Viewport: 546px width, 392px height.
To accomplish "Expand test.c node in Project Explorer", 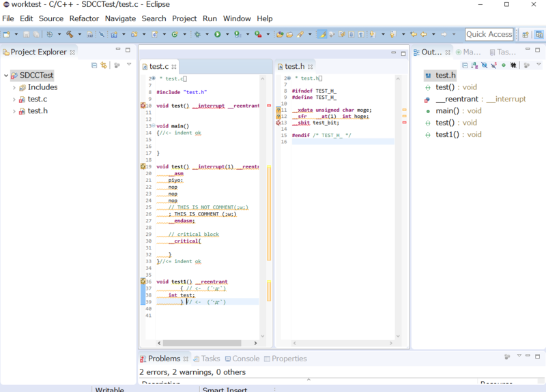I will pyautogui.click(x=14, y=99).
